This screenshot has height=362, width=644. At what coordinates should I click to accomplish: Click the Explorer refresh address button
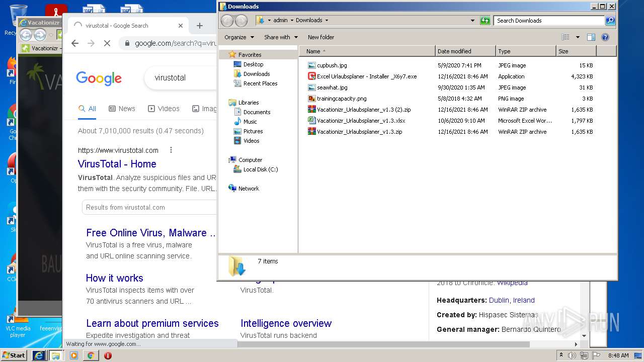click(x=485, y=21)
